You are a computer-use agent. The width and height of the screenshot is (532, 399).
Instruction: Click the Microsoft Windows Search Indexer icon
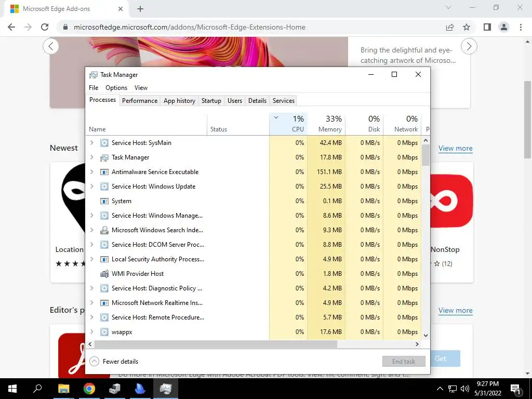tap(104, 230)
